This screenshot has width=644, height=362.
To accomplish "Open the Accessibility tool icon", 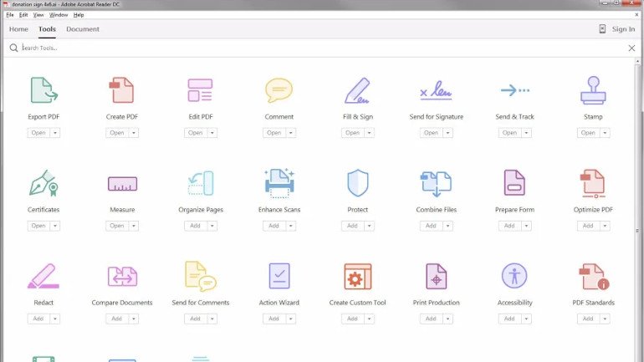I will (514, 276).
